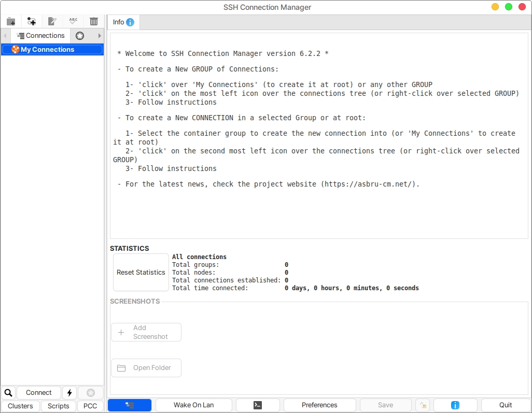This screenshot has height=413, width=532.
Task: Click the edit connection pencil icon
Action: (52, 21)
